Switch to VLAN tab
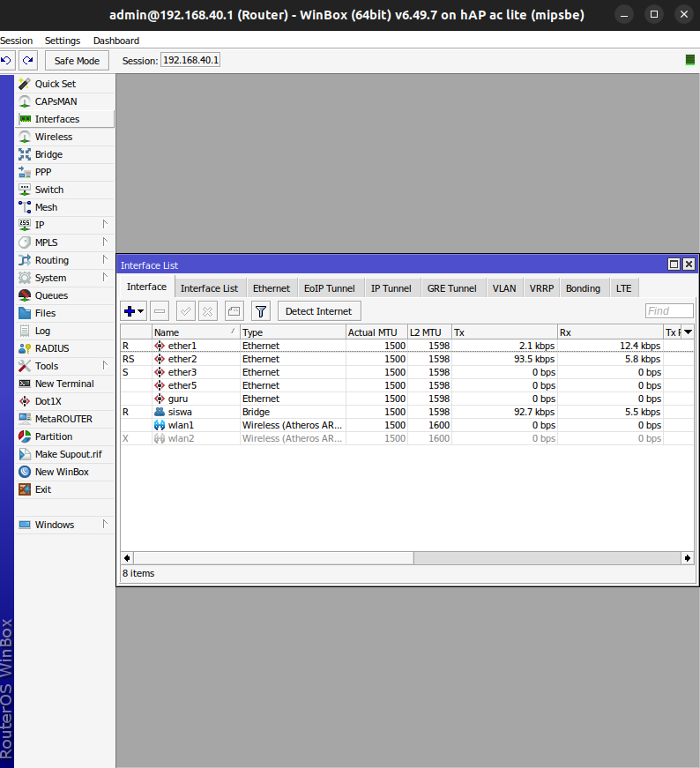Image resolution: width=700 pixels, height=768 pixels. pos(504,288)
